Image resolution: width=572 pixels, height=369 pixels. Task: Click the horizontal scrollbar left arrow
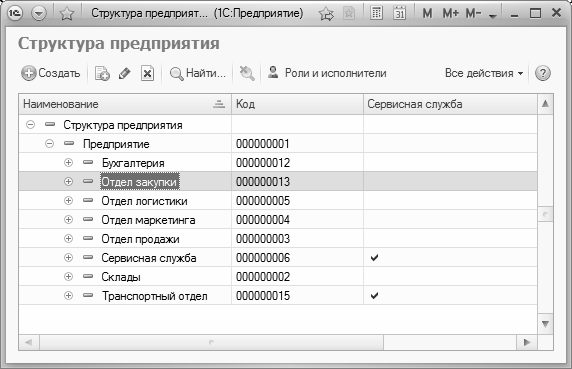pyautogui.click(x=29, y=342)
